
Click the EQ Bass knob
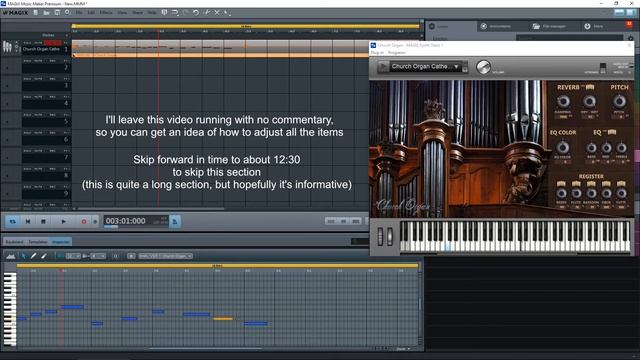pos(591,148)
